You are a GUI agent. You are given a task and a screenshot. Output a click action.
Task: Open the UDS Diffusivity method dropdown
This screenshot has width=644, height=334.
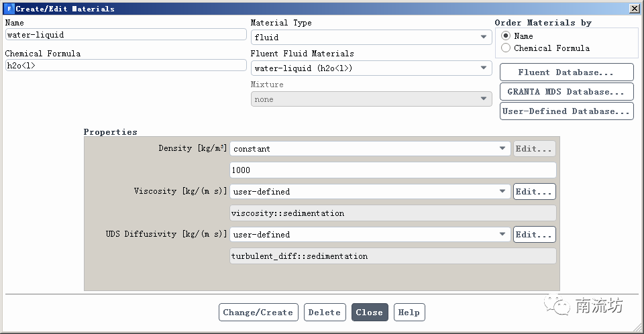pos(370,235)
